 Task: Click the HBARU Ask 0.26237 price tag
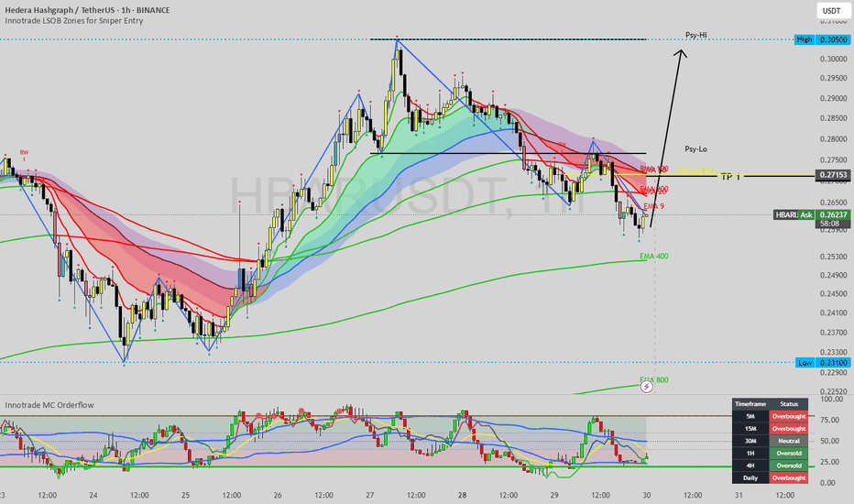(812, 214)
